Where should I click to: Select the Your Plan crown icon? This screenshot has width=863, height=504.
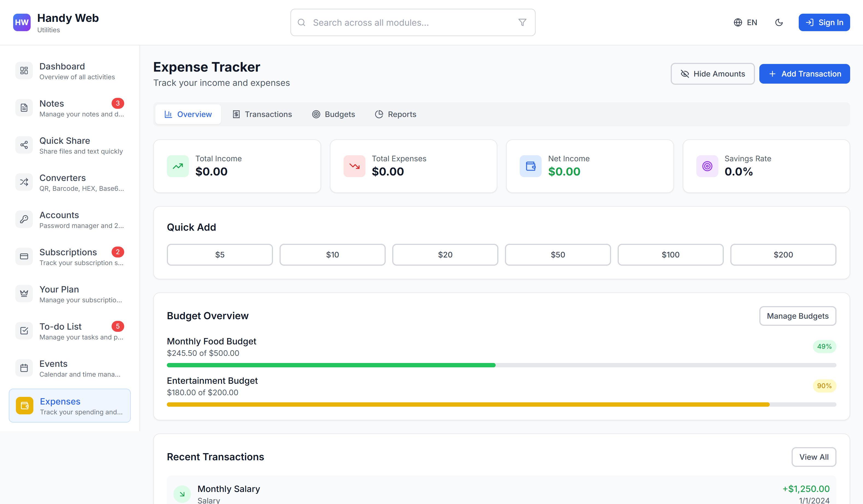(x=24, y=294)
